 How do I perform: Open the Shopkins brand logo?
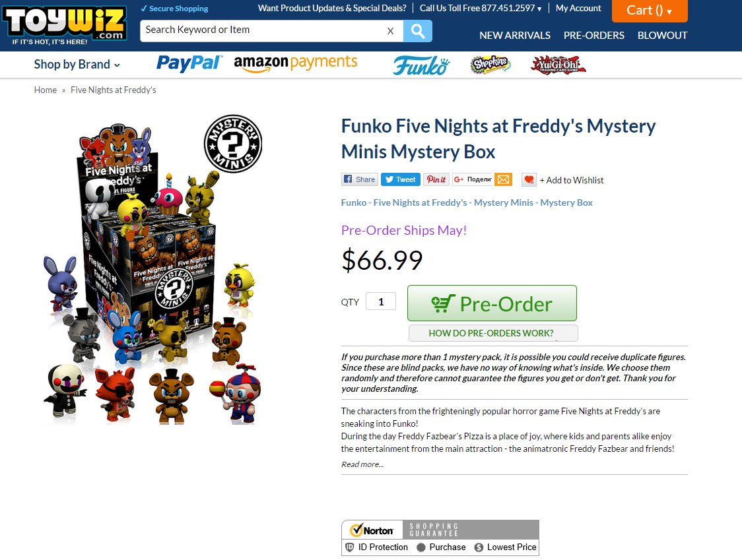[x=490, y=65]
